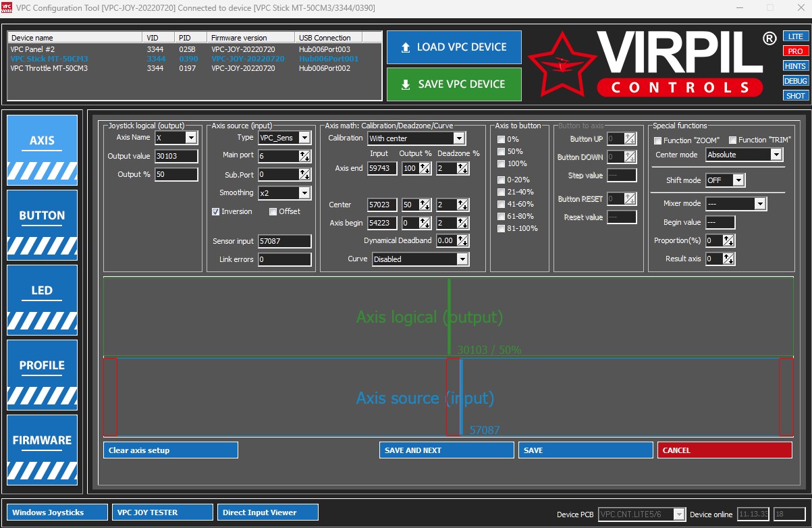Image resolution: width=812 pixels, height=528 pixels.
Task: Click the Dynamical Deadband stepper
Action: (x=462, y=240)
